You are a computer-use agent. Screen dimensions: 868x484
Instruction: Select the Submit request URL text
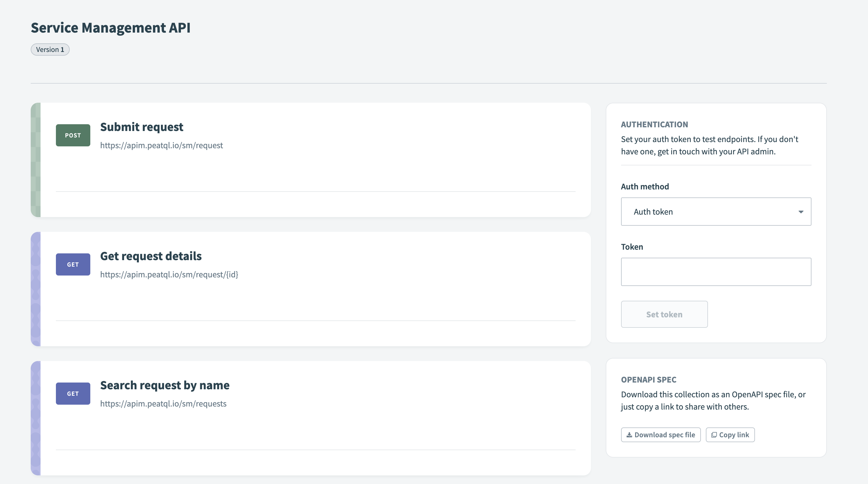161,145
